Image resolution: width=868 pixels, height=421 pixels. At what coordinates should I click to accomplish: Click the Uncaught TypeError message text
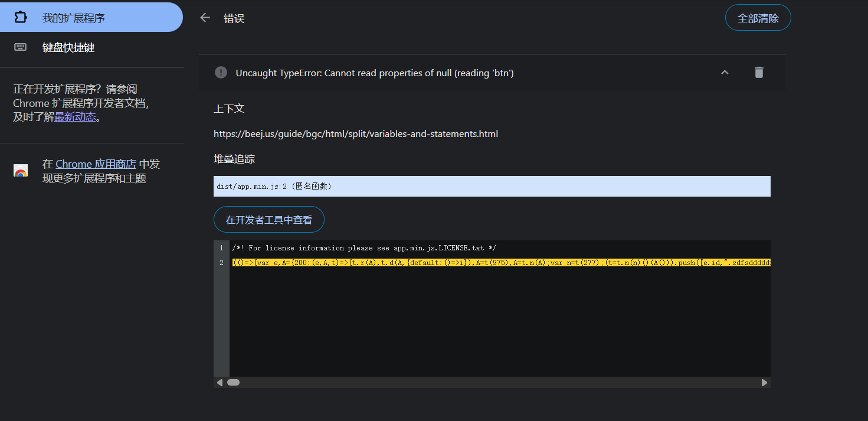click(375, 73)
